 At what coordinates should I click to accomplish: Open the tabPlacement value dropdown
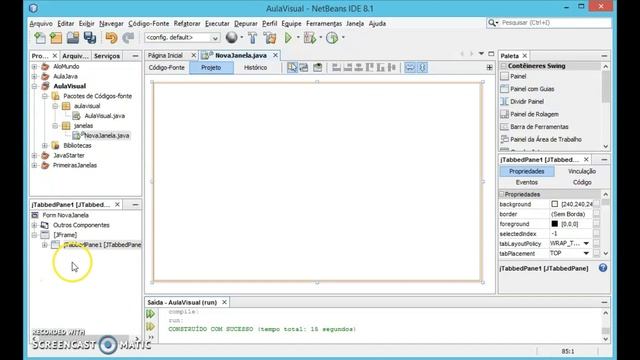586,253
